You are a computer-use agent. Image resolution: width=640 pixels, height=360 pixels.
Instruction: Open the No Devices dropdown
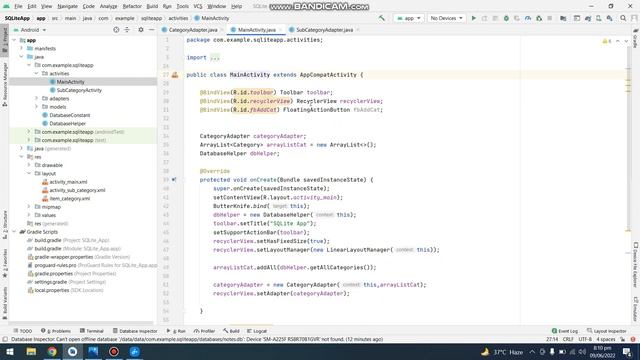446,18
